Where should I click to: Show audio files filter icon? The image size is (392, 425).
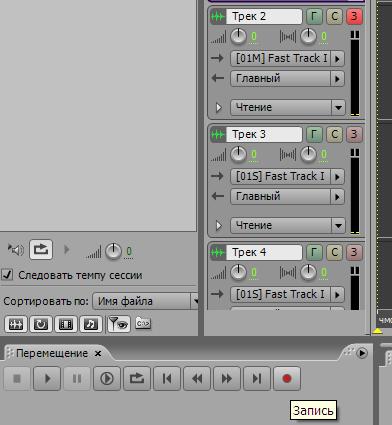click(x=16, y=324)
